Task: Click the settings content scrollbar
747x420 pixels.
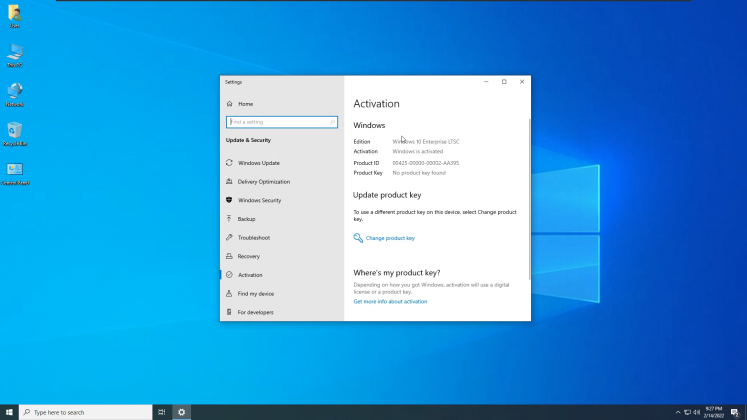Action: 529,199
